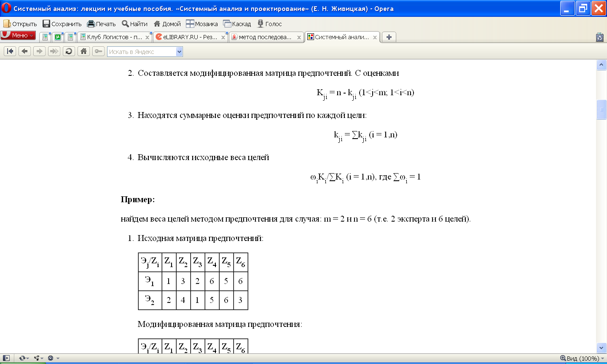This screenshot has width=607, height=364.
Task: Go to Домой (Home) in main toolbar
Action: click(167, 24)
